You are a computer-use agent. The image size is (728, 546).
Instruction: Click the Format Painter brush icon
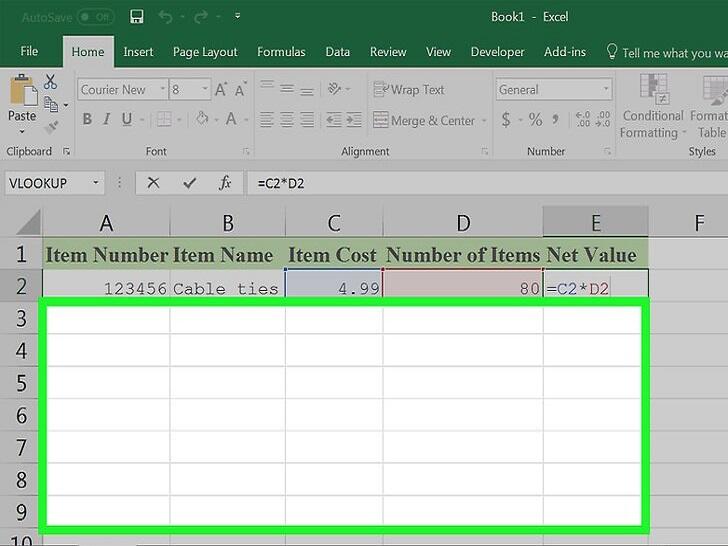[x=52, y=126]
